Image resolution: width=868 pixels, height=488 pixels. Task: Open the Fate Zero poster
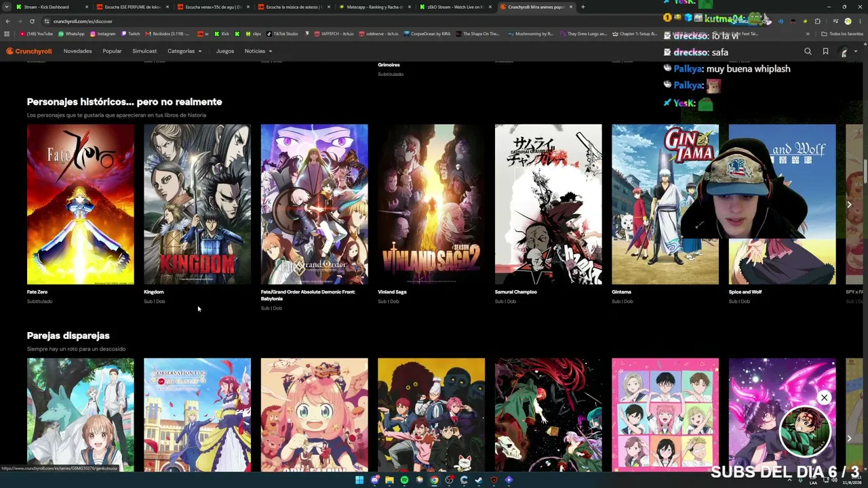click(81, 204)
